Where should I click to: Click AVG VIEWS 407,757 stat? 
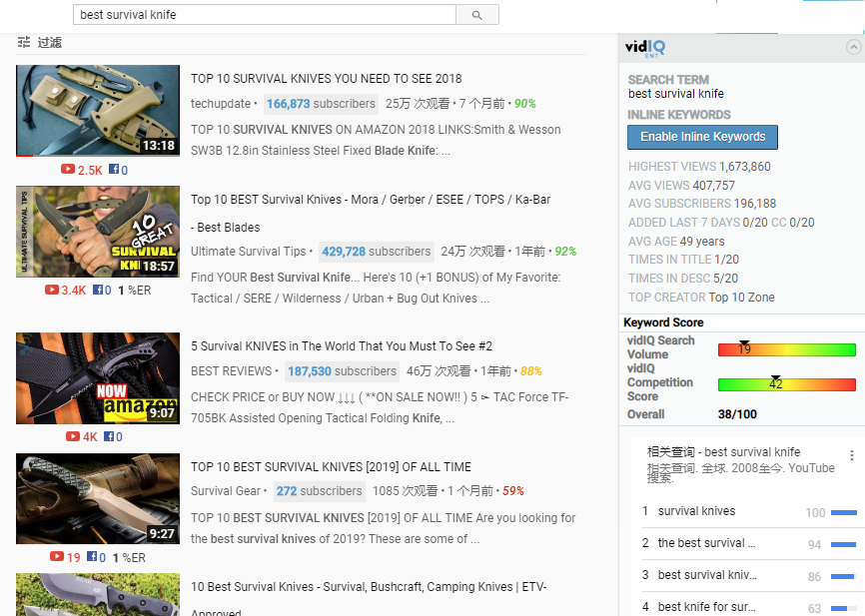[681, 186]
